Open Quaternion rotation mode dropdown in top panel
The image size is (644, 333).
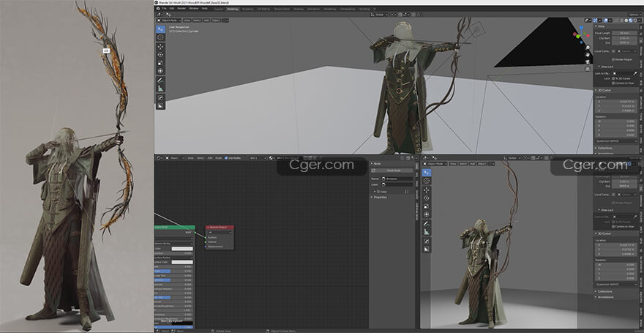[x=616, y=141]
